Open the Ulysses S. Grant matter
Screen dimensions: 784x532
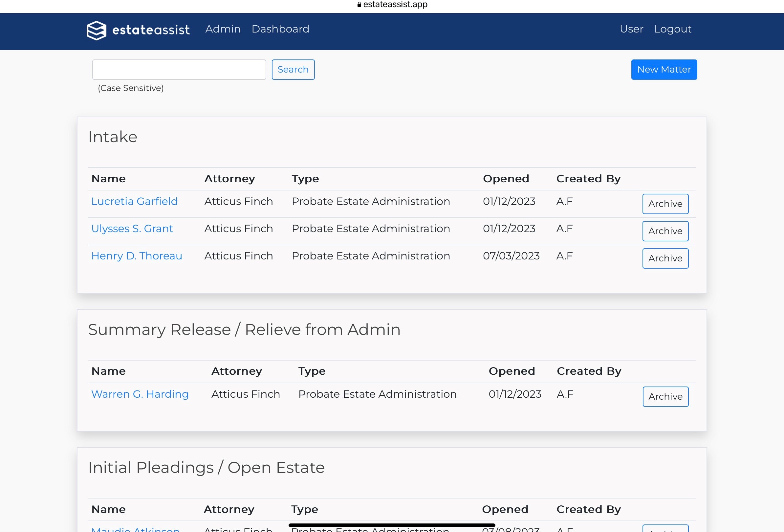pyautogui.click(x=132, y=229)
